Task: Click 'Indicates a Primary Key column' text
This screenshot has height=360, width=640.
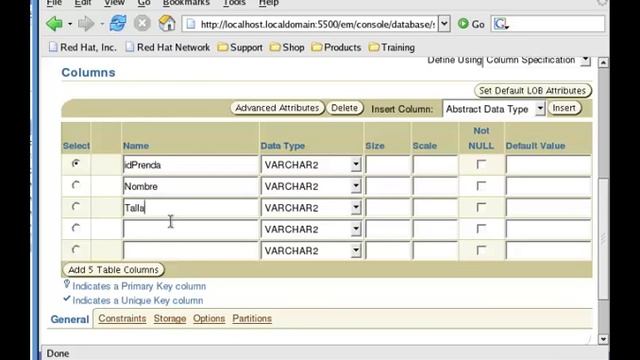Action: 139,286
